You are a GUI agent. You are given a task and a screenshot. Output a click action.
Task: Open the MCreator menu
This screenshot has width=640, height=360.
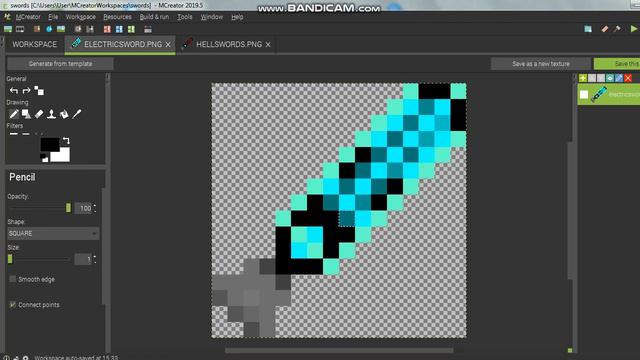[x=28, y=17]
